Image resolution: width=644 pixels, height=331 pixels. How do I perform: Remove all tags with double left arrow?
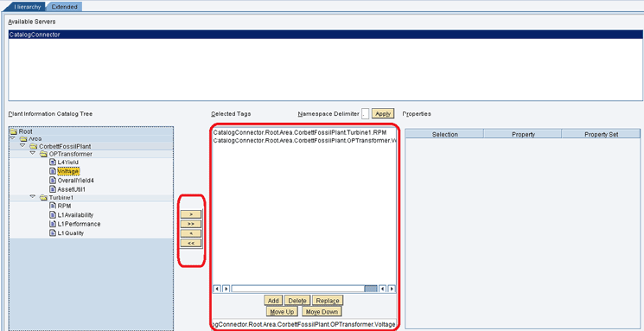click(191, 243)
